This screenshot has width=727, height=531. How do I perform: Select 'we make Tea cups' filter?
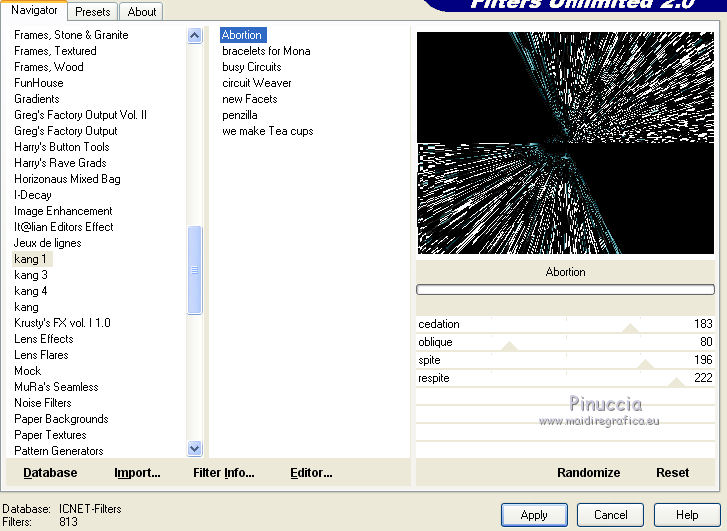[268, 131]
